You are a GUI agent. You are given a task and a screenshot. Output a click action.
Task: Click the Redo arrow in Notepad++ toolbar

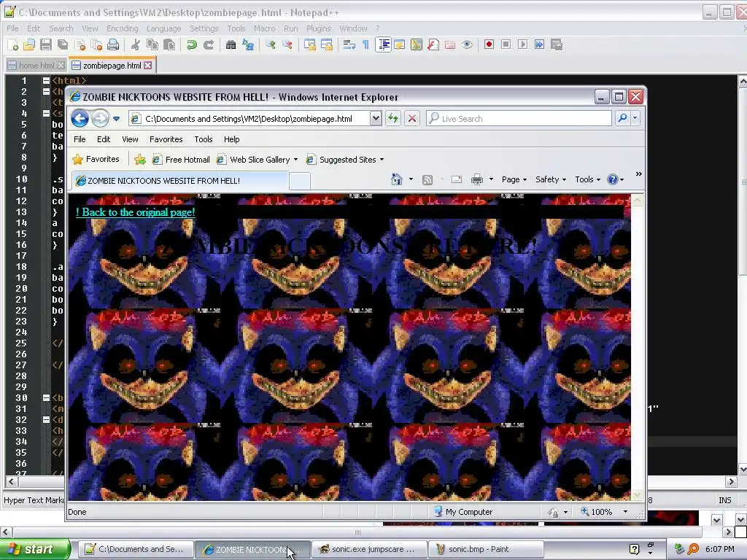[x=208, y=44]
